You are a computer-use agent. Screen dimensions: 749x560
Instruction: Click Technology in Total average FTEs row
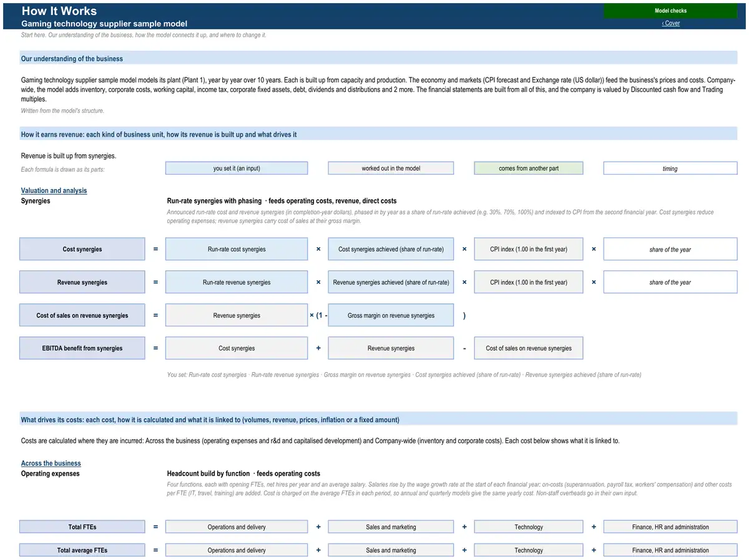tap(529, 550)
